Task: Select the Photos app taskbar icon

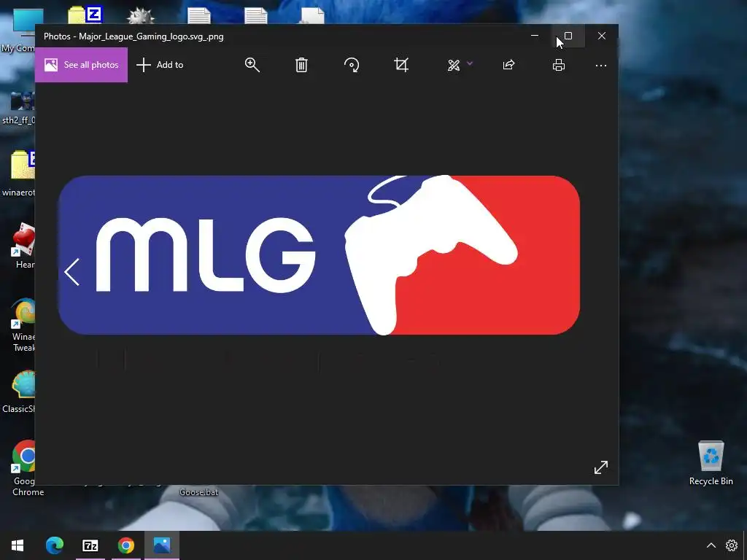Action: click(x=162, y=545)
